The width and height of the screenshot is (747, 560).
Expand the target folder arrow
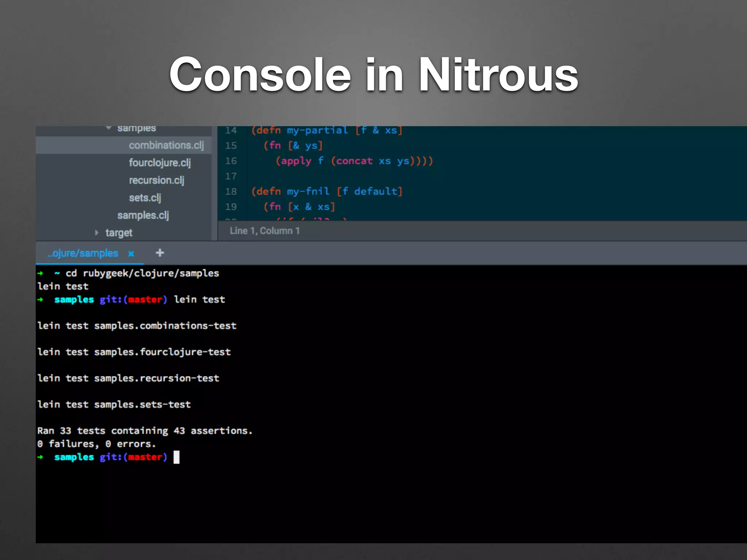96,233
